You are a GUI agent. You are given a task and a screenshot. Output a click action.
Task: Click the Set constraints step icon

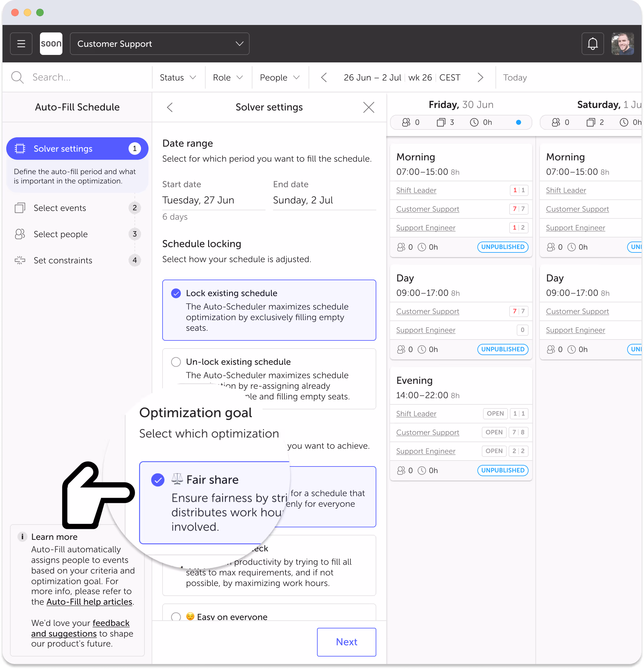[x=20, y=260]
